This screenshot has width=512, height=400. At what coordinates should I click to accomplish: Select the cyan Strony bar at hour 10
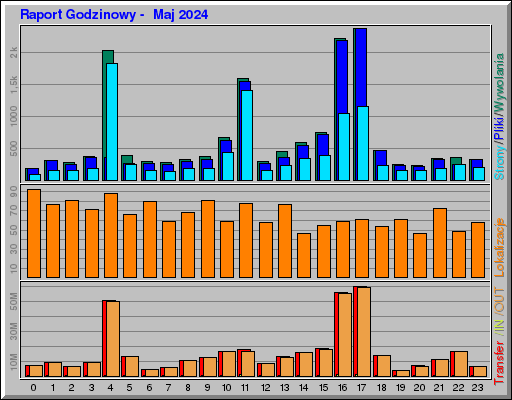point(228,167)
